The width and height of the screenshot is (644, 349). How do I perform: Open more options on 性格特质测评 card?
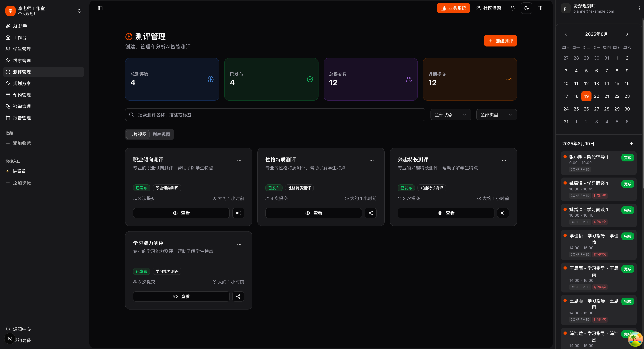pyautogui.click(x=371, y=161)
